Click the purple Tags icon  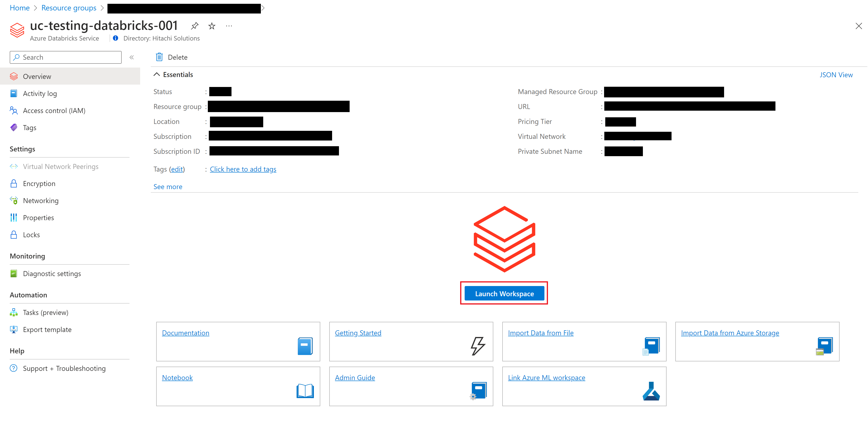pos(14,127)
